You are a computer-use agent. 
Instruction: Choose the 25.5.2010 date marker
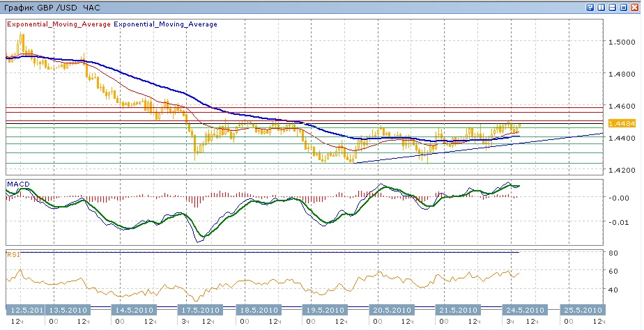[581, 310]
